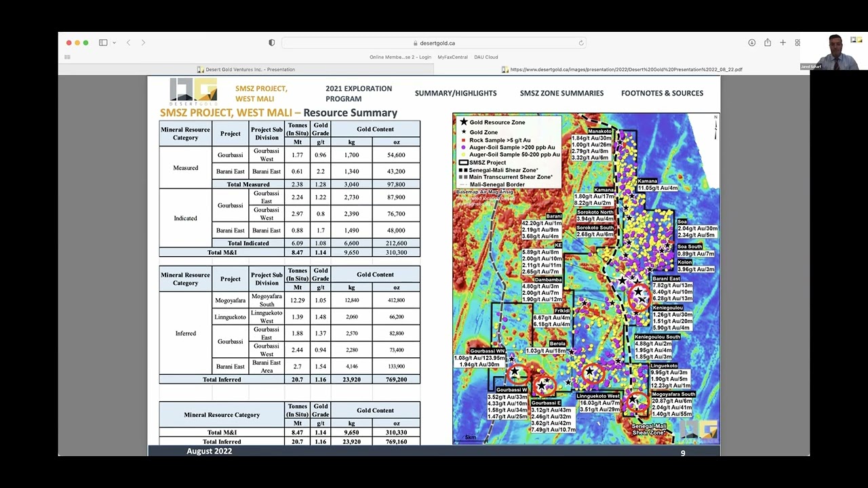Click the yellow minimize window button
The height and width of the screenshot is (488, 868).
[77, 43]
